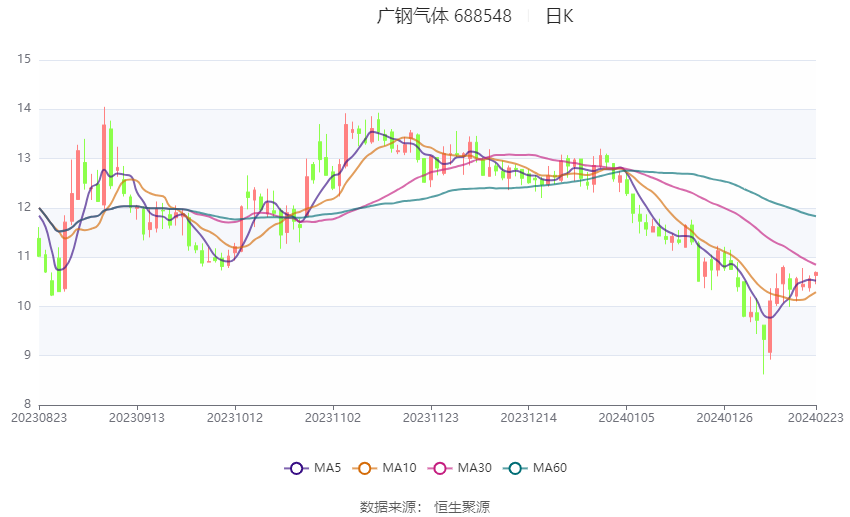Click the price axis value 12
The width and height of the screenshot is (850, 517).
pyautogui.click(x=24, y=207)
